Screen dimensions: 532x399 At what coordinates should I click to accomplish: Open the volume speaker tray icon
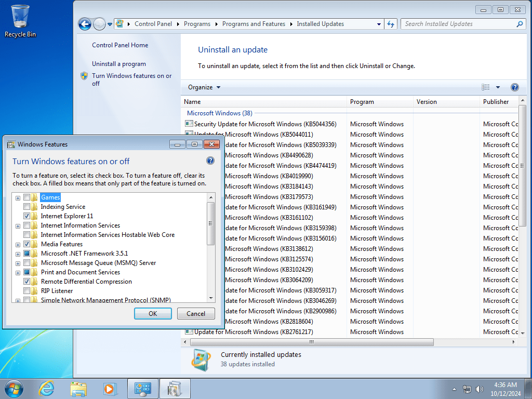tap(480, 389)
